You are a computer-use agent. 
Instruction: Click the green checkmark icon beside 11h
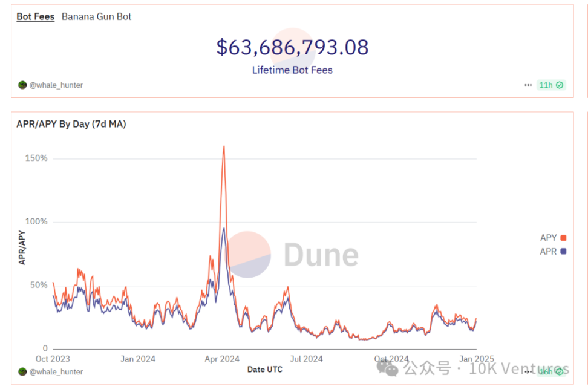click(x=560, y=85)
